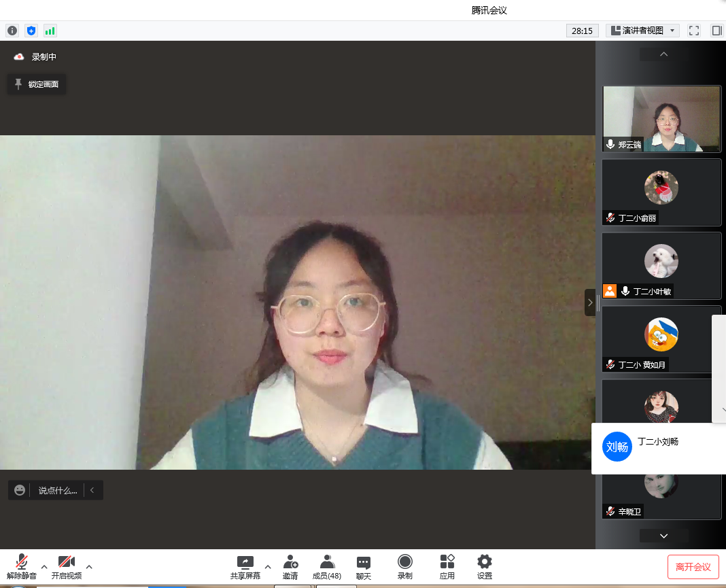Screen dimensions: 726x588
Task: Click the muted mic icon beside 丁二小 黄如月
Action: [610, 364]
